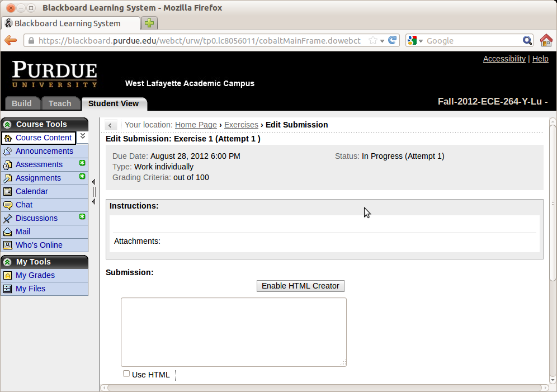
Task: Click inside the Submission text area
Action: (x=234, y=332)
